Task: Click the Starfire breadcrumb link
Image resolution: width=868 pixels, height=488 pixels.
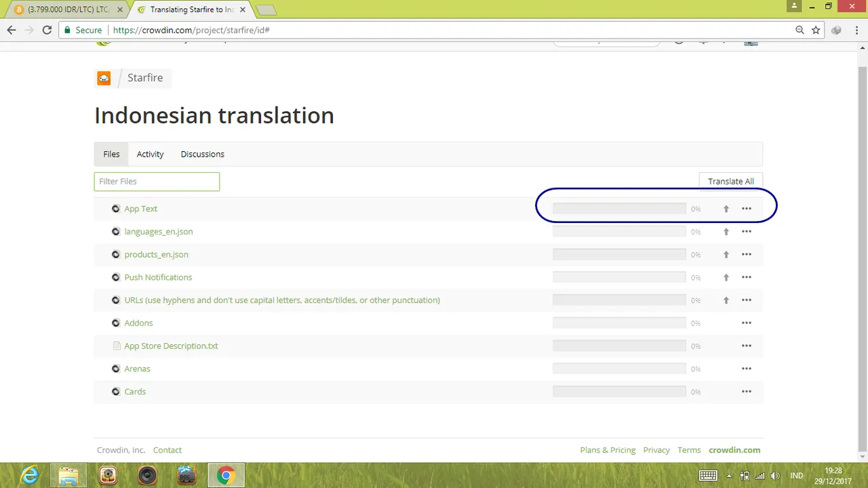Action: [145, 78]
